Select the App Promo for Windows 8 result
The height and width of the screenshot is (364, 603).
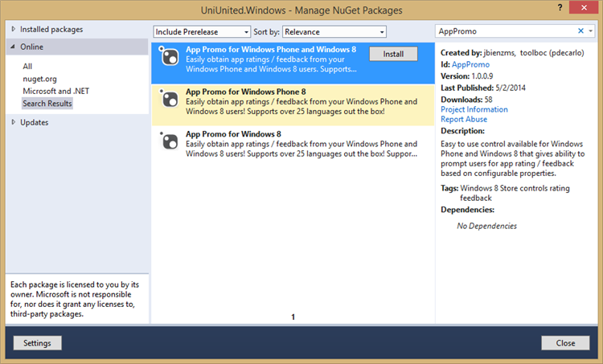pyautogui.click(x=293, y=146)
